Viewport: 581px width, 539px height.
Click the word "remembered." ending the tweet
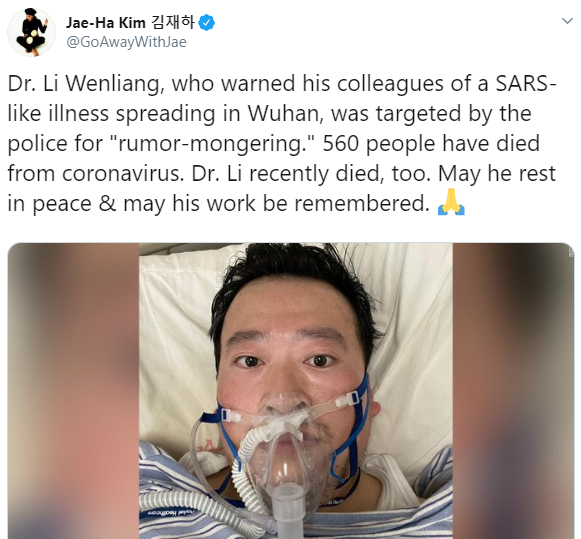[x=362, y=204]
